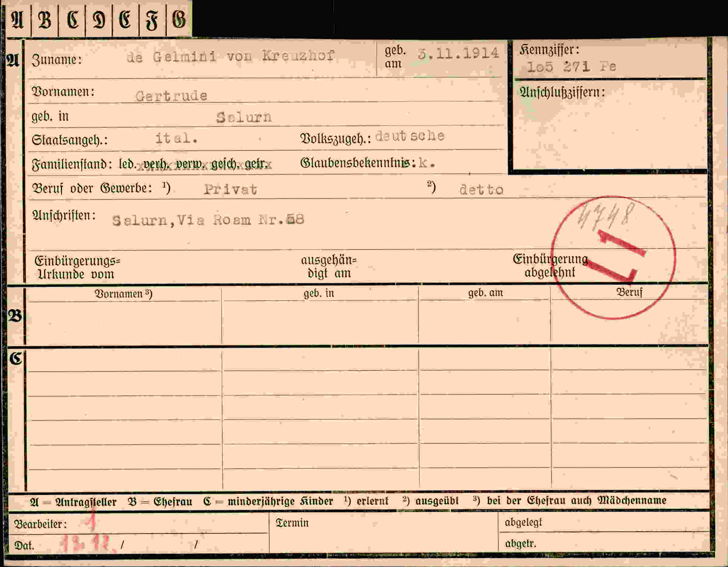The width and height of the screenshot is (728, 567).
Task: Click the Kennziffer value 105 271 Fe
Action: click(x=571, y=67)
